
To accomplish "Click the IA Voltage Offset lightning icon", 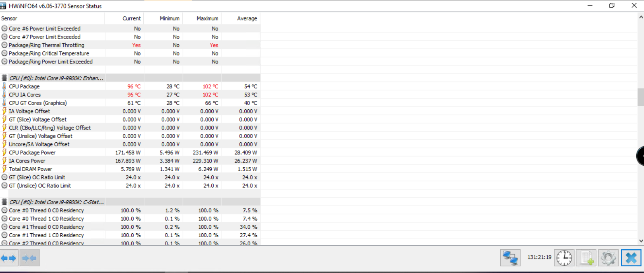I will [x=4, y=111].
